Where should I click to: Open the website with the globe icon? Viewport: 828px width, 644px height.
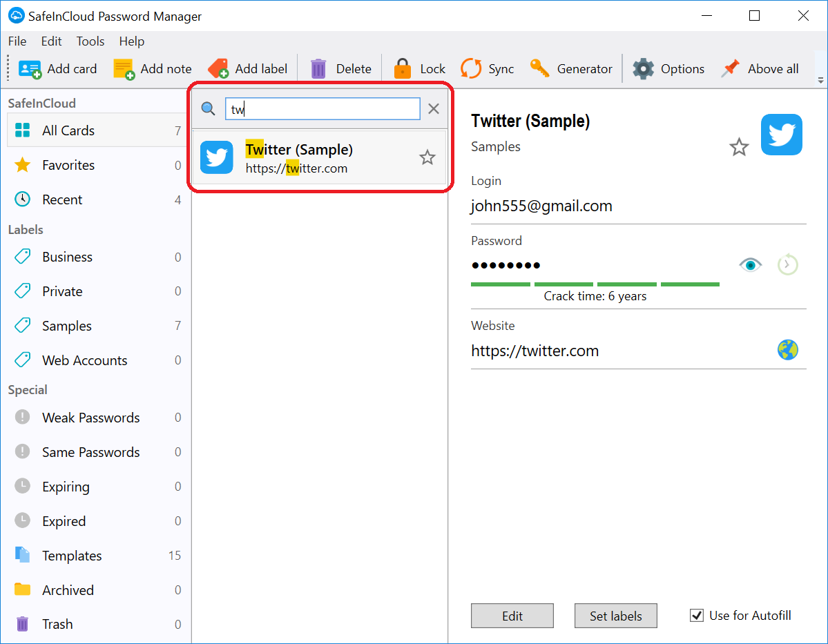pyautogui.click(x=787, y=350)
